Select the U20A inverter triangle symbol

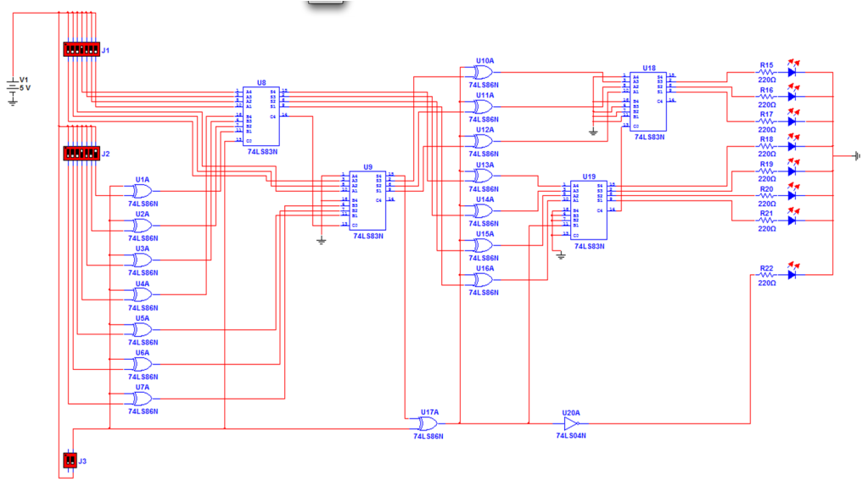pos(571,424)
